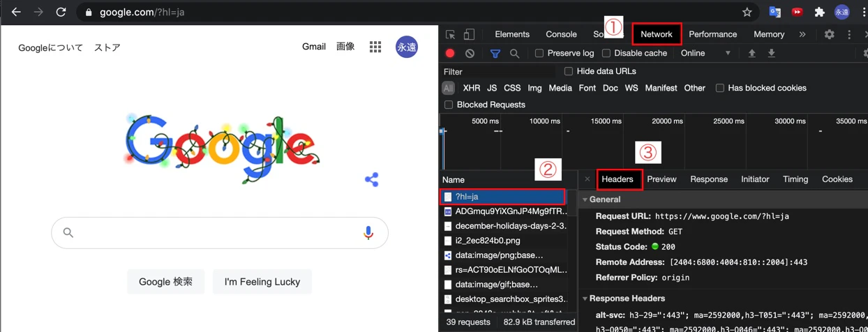The height and width of the screenshot is (332, 868).
Task: Open Chrome profile avatar in toolbar
Action: coord(842,12)
